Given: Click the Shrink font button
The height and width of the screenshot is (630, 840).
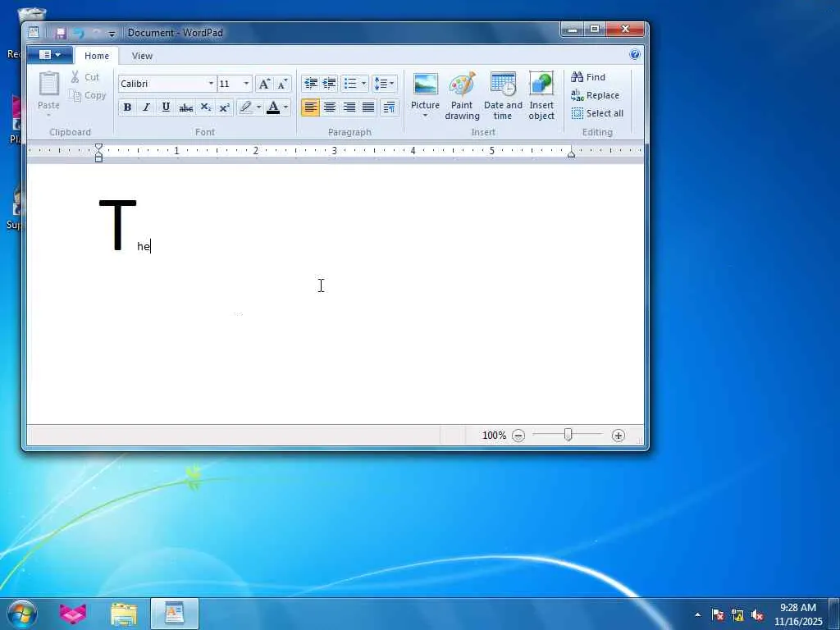Looking at the screenshot, I should [282, 84].
